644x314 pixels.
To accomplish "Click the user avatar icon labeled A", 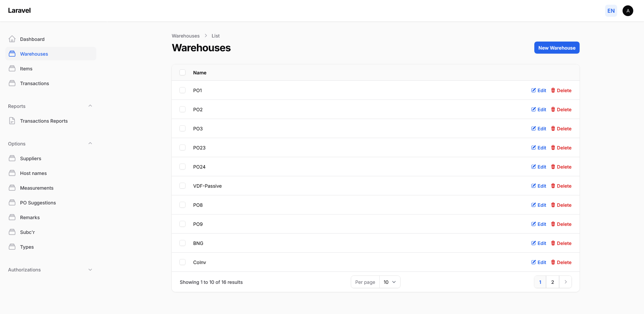I will [x=628, y=11].
